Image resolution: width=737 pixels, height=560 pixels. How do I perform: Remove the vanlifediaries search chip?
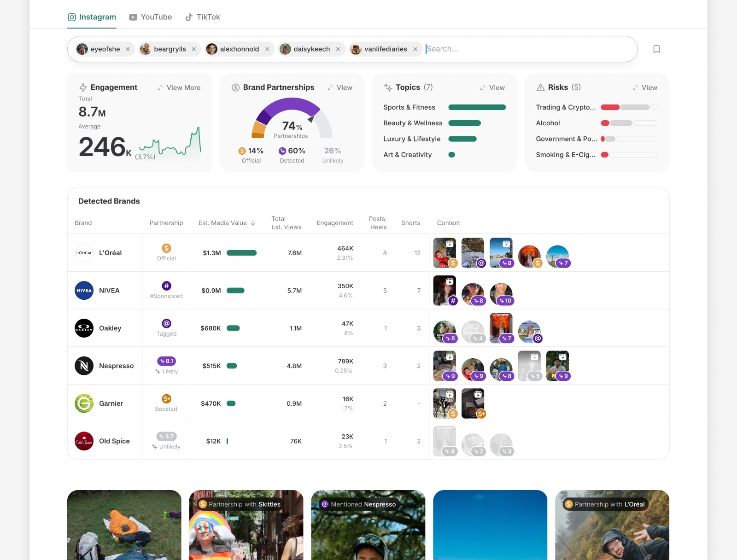[415, 49]
